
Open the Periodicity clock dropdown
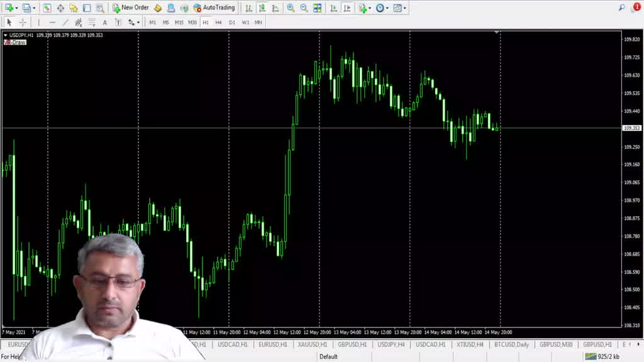[x=382, y=8]
